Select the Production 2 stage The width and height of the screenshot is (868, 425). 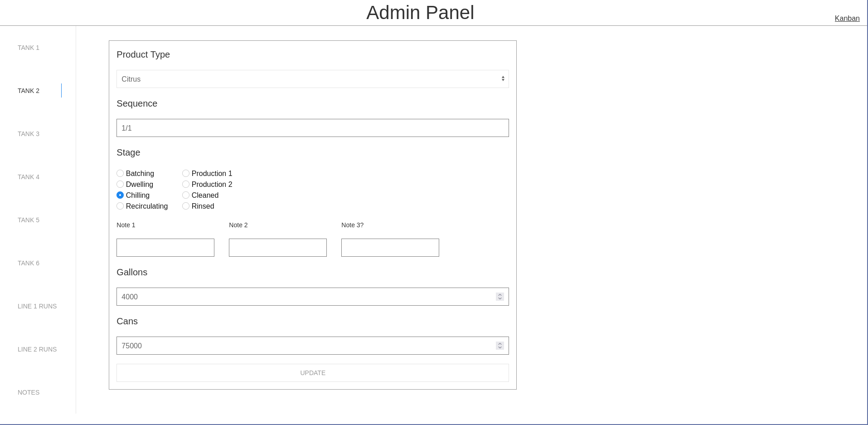pyautogui.click(x=186, y=184)
